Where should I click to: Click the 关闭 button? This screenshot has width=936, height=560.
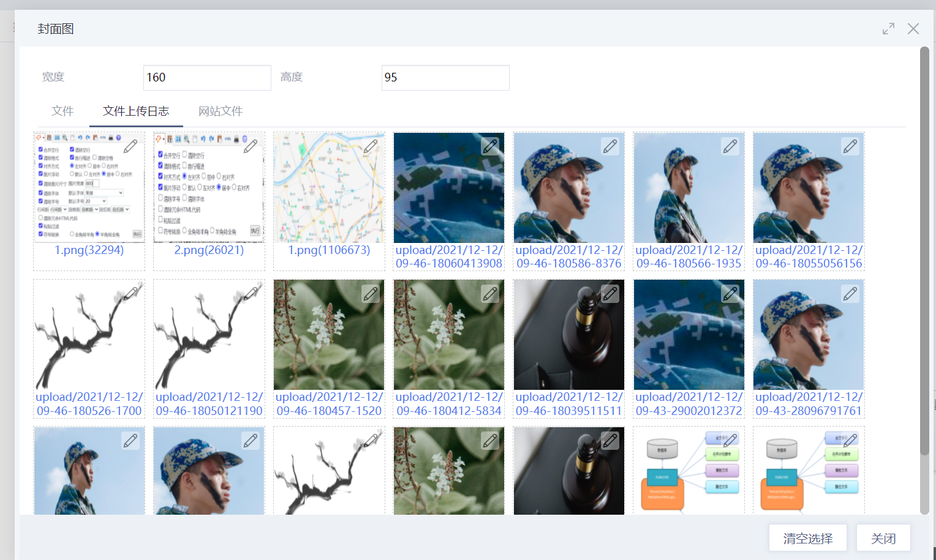tap(883, 538)
